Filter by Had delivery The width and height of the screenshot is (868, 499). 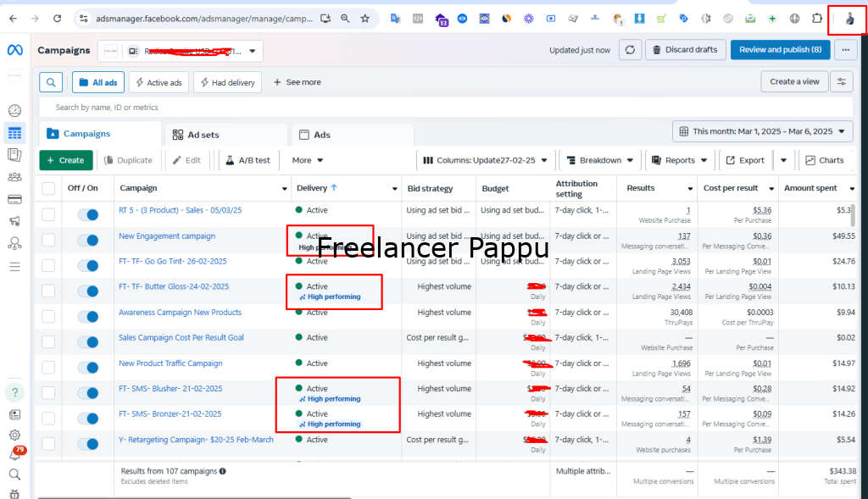(x=227, y=82)
